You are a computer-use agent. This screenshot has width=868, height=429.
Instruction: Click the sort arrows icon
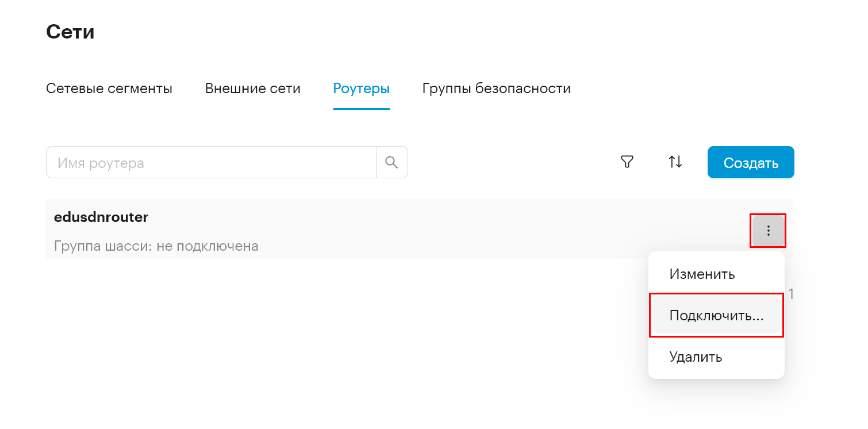[675, 162]
